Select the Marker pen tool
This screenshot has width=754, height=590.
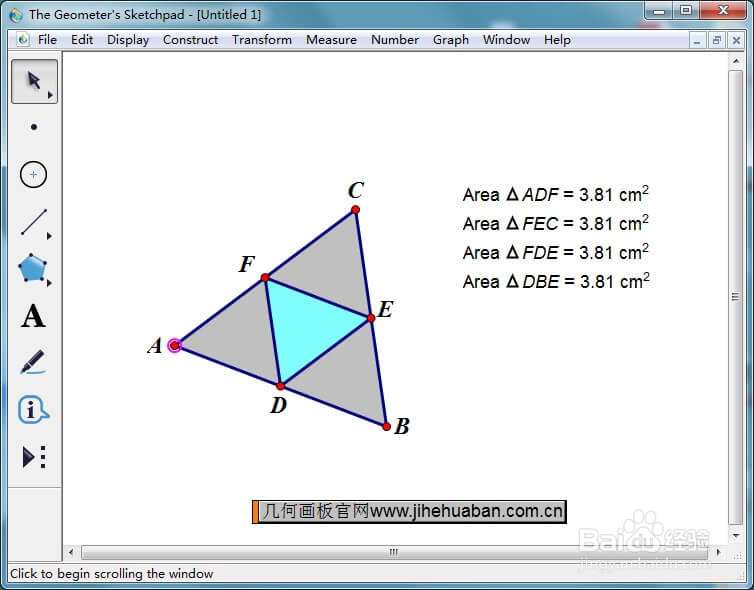tap(33, 362)
